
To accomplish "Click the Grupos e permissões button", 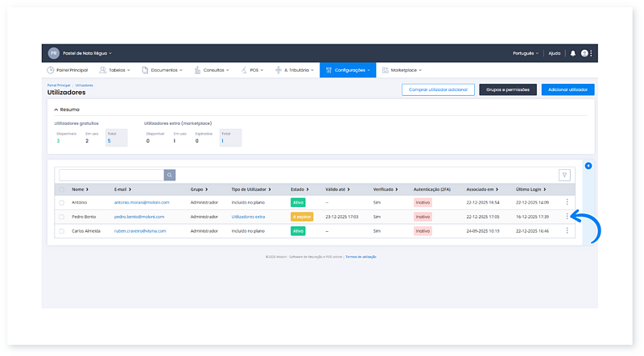I will click(507, 89).
